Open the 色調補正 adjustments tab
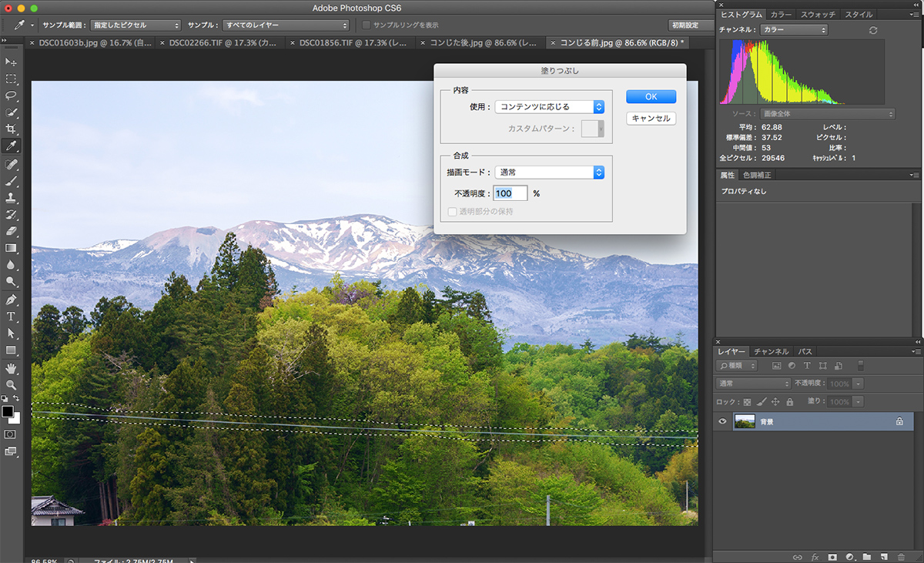Viewport: 924px width, 563px height. 758,175
